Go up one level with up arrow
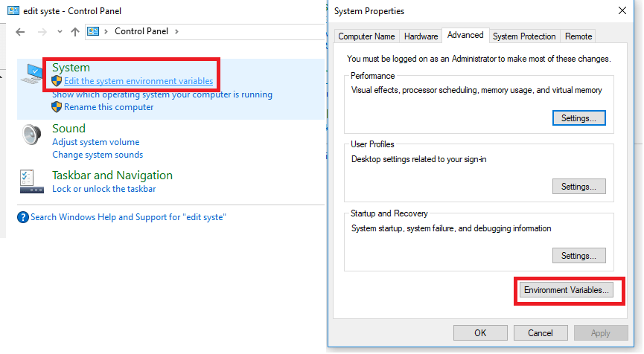 point(74,32)
